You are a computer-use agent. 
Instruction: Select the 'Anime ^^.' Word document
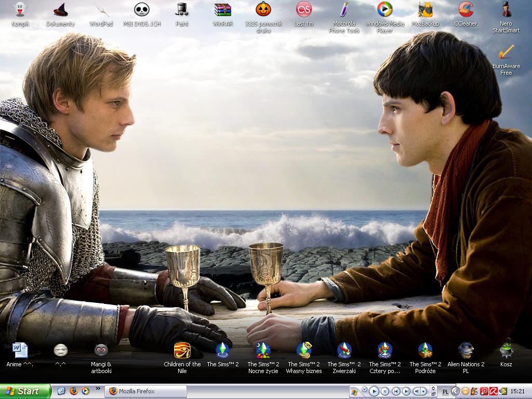(20, 355)
